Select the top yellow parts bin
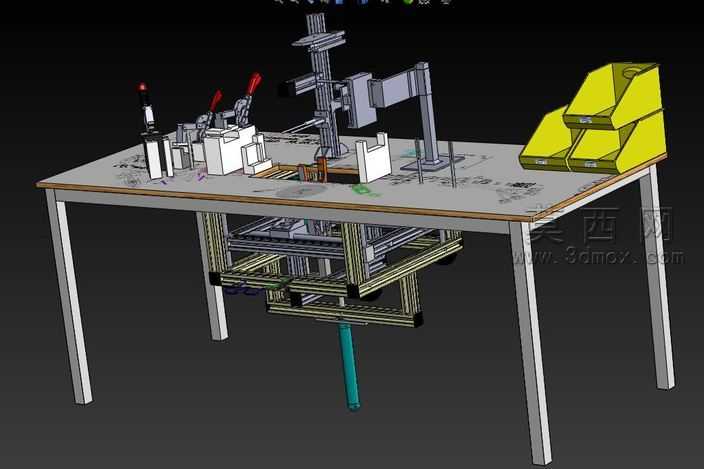This screenshot has height=469, width=704. point(613,96)
